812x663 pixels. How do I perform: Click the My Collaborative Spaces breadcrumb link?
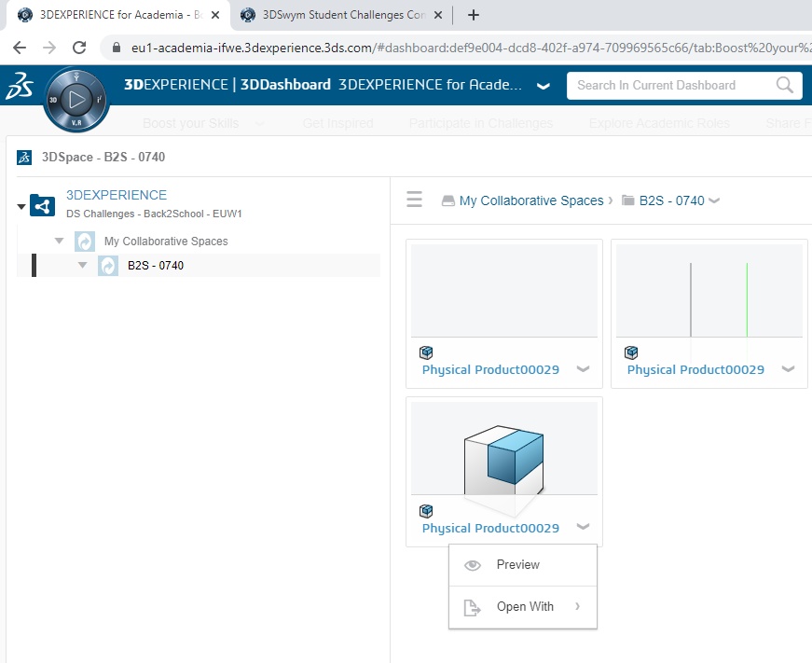531,200
